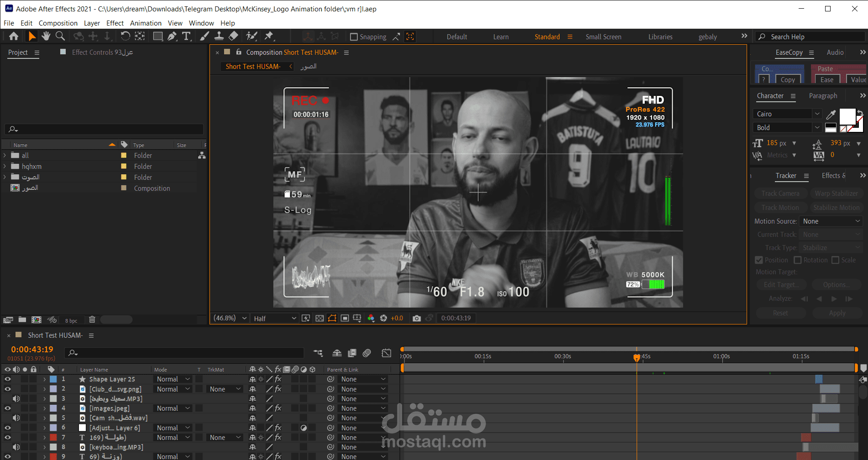Image resolution: width=868 pixels, height=460 pixels.
Task: Open the Cairo font family dropdown
Action: [x=787, y=114]
